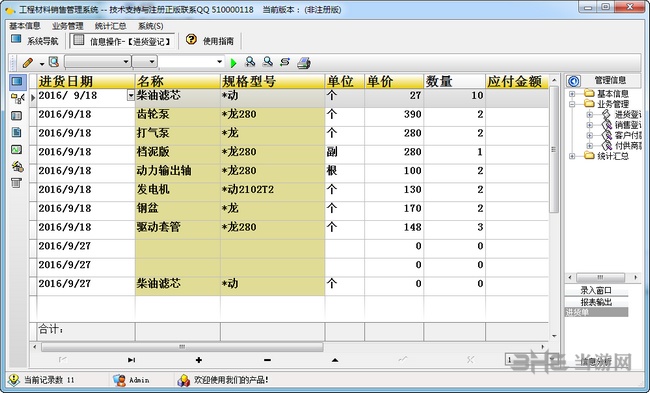This screenshot has height=393, width=650.
Task: Sort by 进货日期 column header
Action: coord(86,81)
